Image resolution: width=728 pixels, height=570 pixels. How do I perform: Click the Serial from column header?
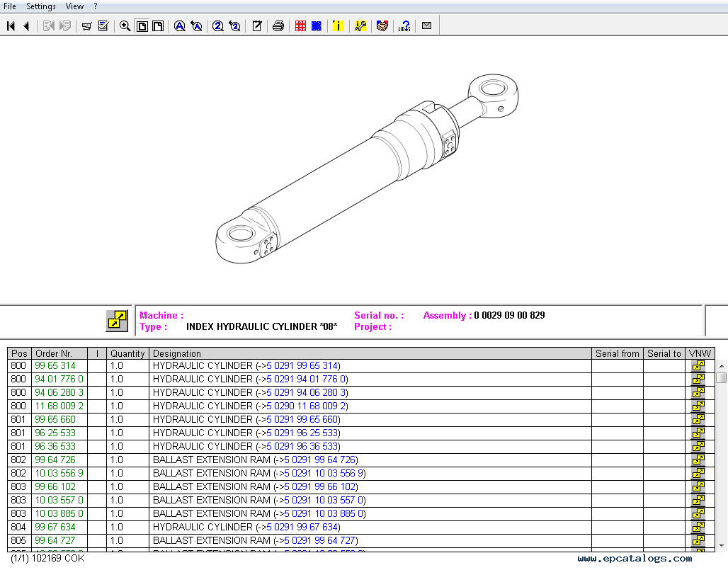point(618,354)
